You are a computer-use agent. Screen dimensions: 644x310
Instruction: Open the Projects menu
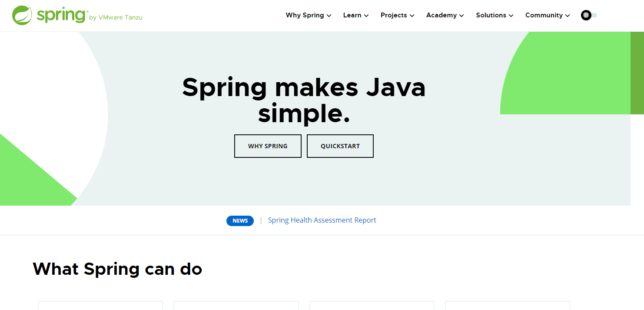pyautogui.click(x=398, y=15)
